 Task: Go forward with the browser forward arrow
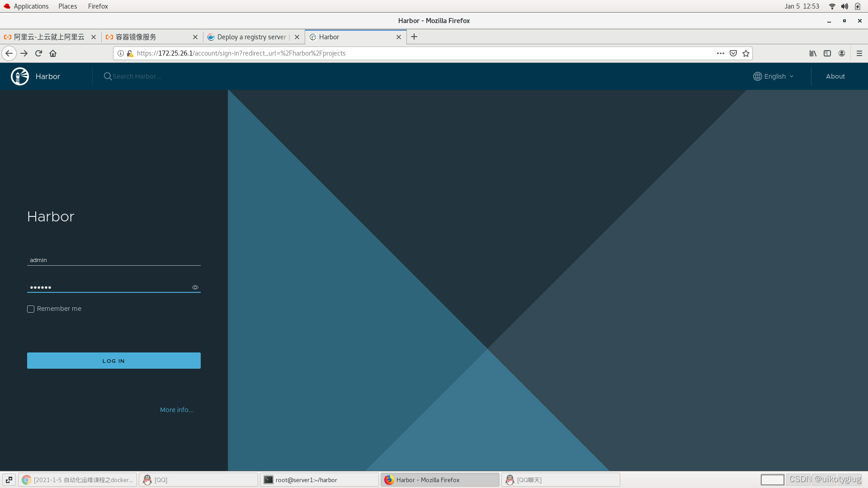tap(24, 53)
